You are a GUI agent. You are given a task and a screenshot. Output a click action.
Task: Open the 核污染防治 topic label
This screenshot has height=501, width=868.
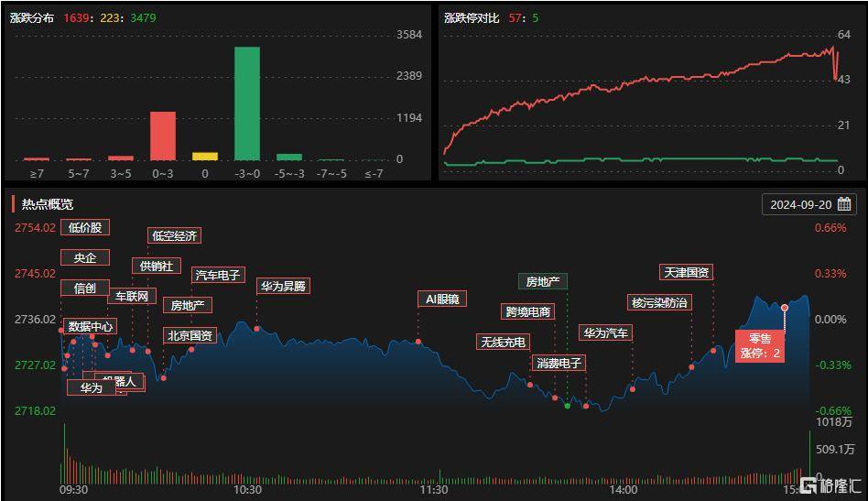659,302
